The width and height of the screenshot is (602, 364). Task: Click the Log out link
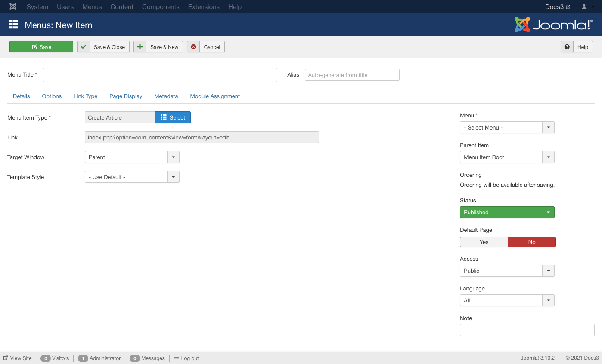pyautogui.click(x=189, y=358)
